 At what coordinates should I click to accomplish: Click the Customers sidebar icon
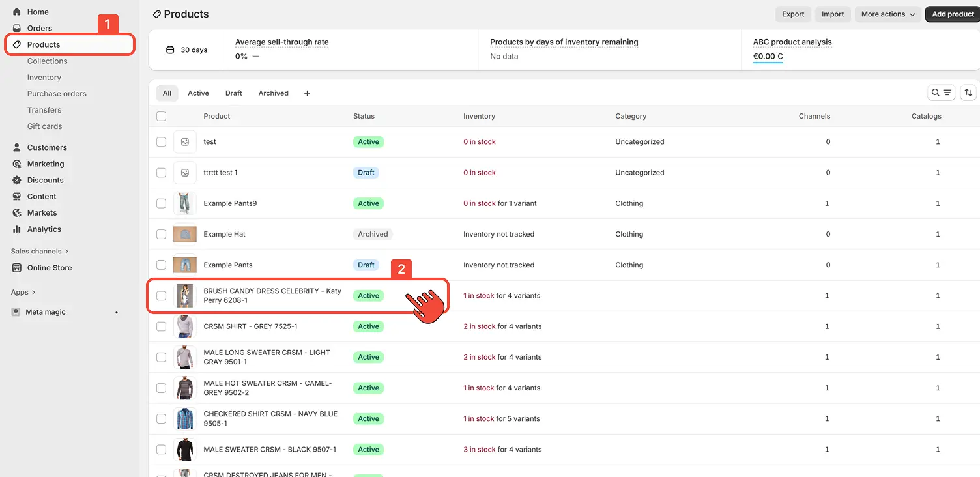[16, 147]
